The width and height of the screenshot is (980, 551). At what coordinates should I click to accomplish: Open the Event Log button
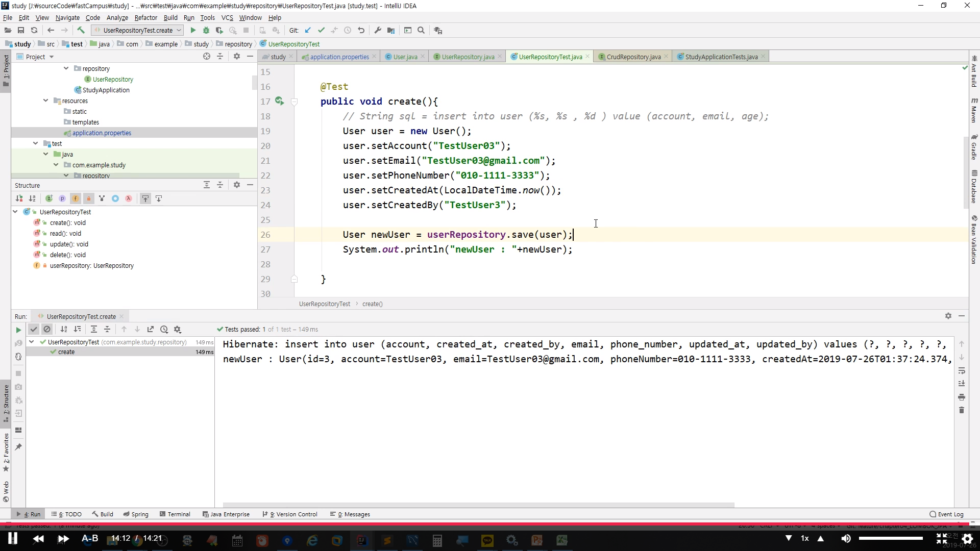[947, 514]
